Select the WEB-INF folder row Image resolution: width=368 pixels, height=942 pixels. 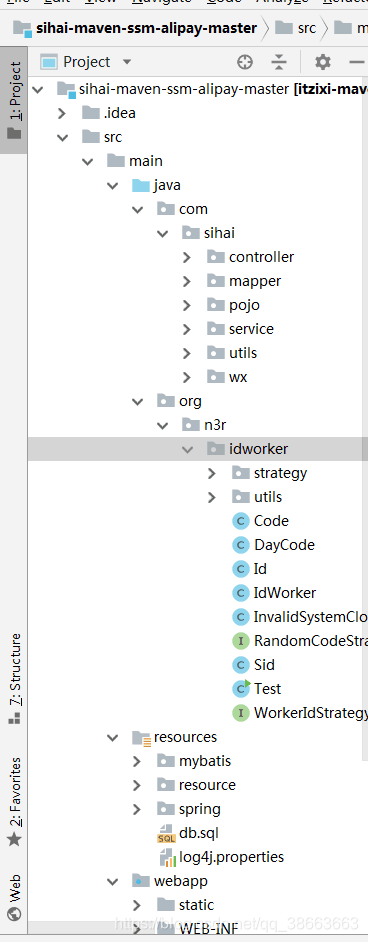pos(198,929)
